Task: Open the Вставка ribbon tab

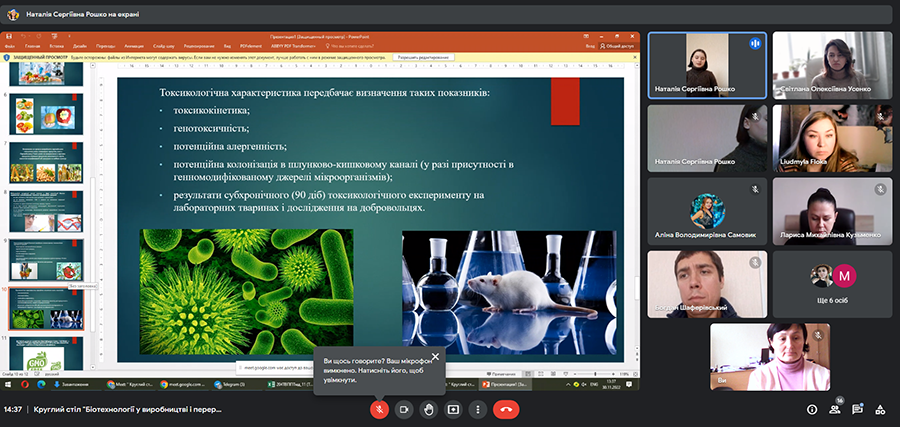Action: (56, 46)
